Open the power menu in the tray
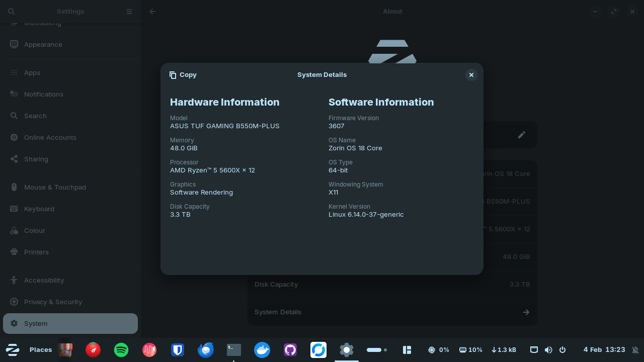Screen dimensions: 644x362 [562, 350]
